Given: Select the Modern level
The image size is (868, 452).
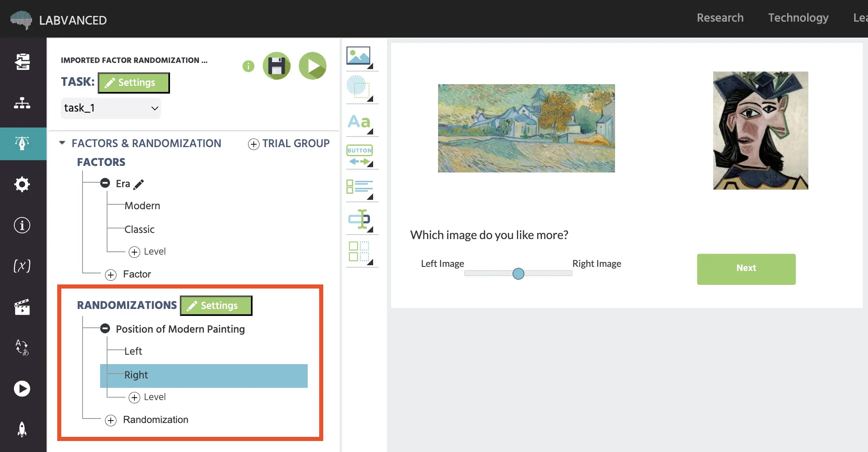Looking at the screenshot, I should coord(142,206).
